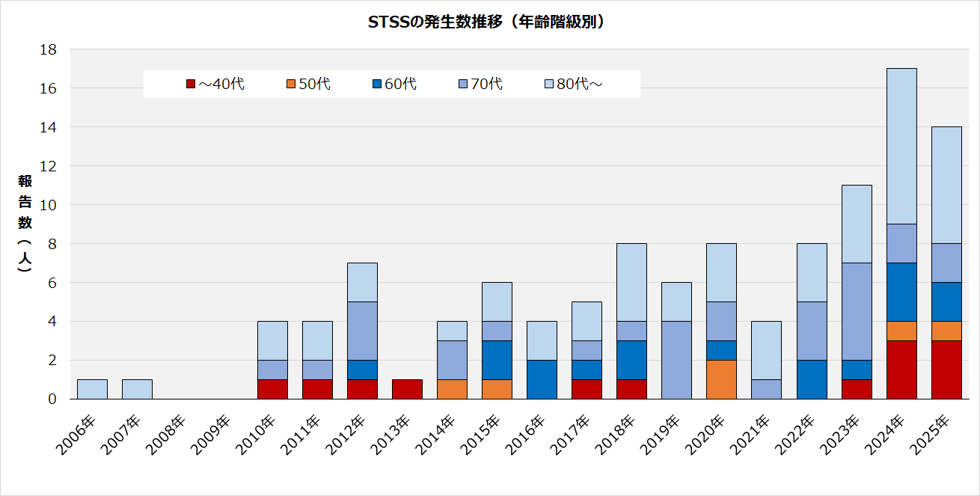Screen dimensions: 980x496
Task: Click the orange 50代 legend swatch
Action: pos(290,85)
